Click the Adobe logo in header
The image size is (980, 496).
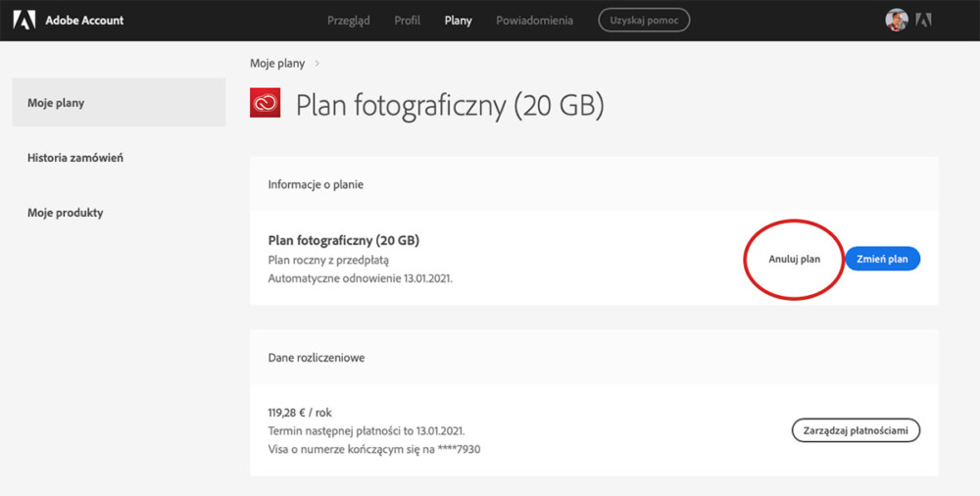[24, 20]
